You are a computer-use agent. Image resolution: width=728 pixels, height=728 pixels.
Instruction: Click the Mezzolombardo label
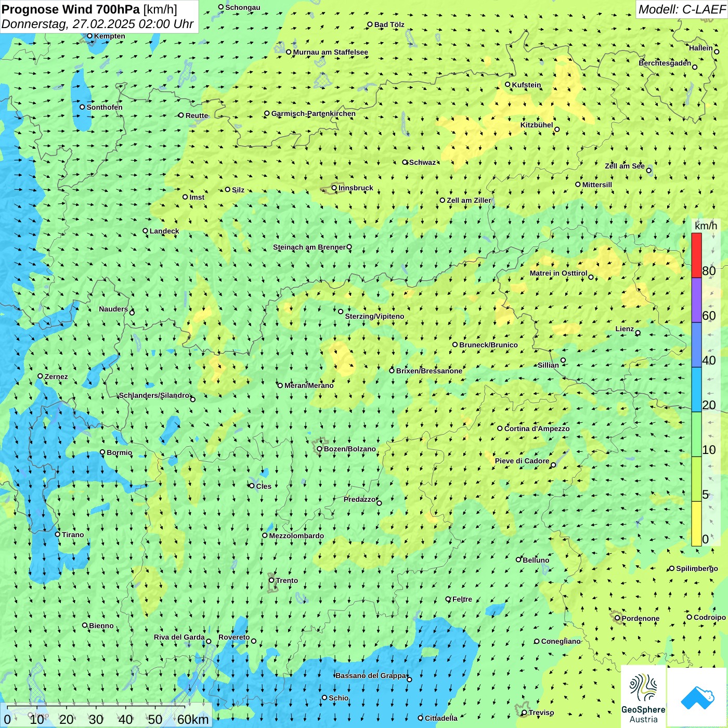pyautogui.click(x=296, y=536)
